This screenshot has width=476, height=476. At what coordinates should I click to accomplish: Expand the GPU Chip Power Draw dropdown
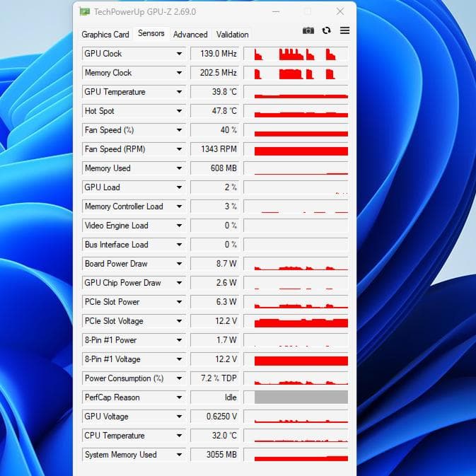180,283
